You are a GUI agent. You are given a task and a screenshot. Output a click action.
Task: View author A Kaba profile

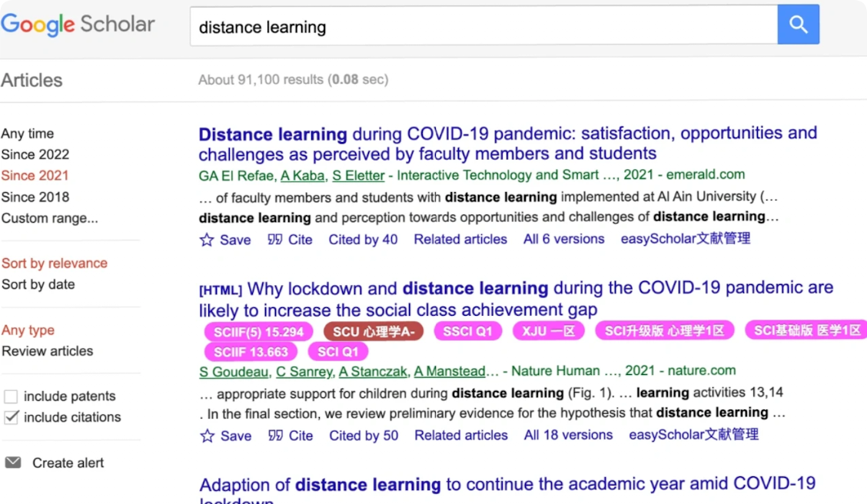[x=303, y=176]
